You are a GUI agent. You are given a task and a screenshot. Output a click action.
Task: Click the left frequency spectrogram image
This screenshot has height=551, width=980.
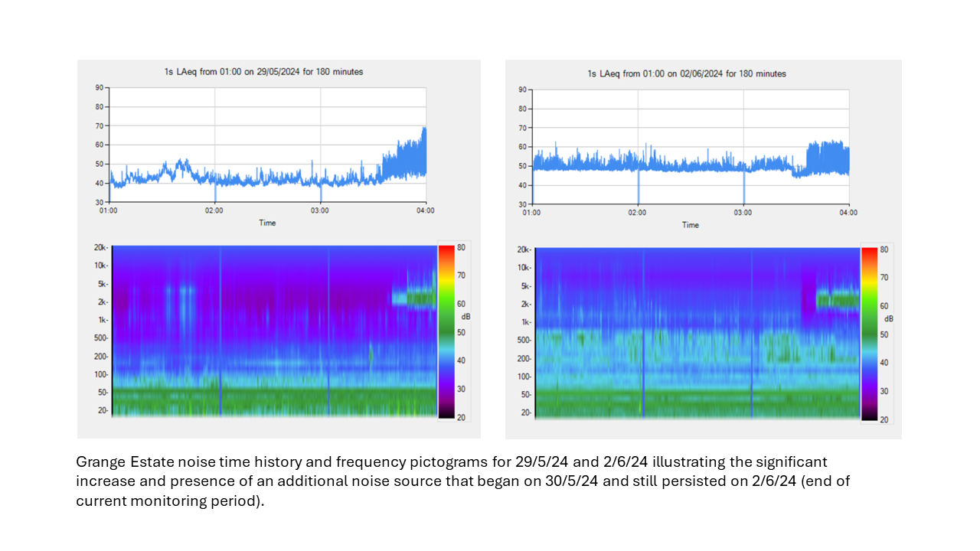click(273, 331)
